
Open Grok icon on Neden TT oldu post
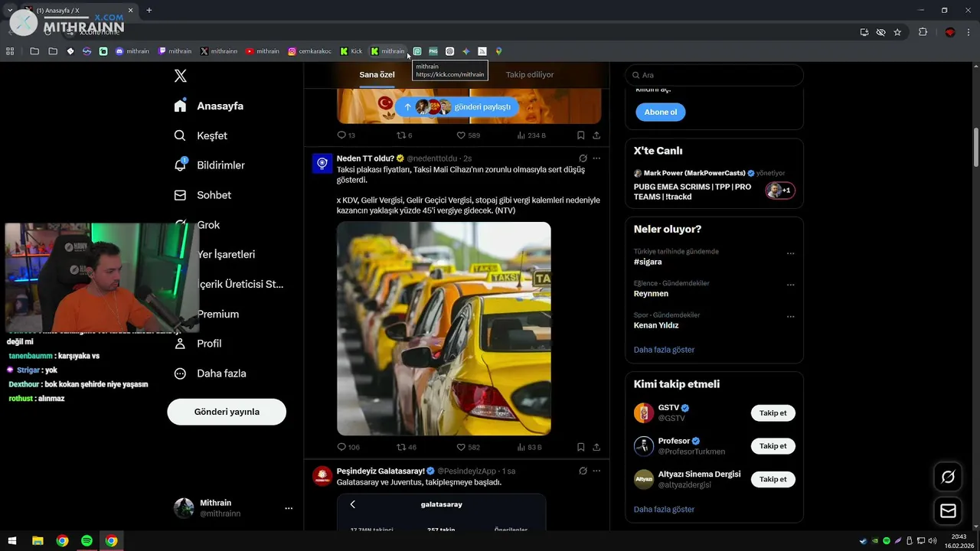[x=583, y=158]
